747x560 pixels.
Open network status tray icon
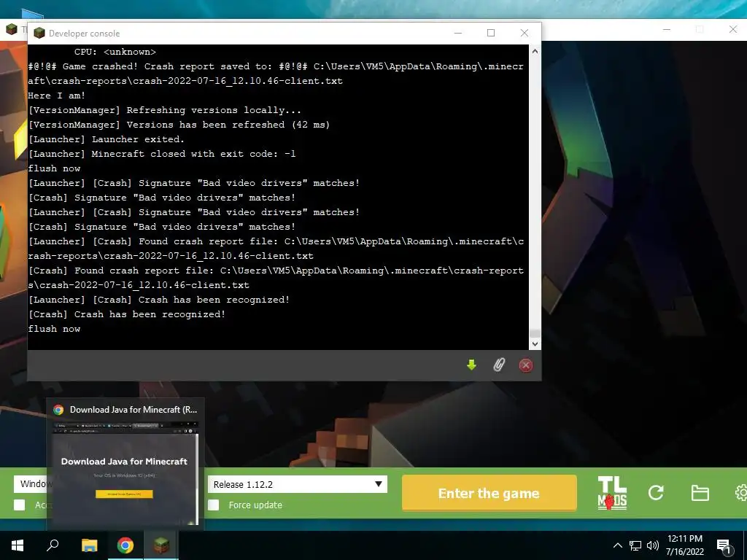tap(635, 545)
